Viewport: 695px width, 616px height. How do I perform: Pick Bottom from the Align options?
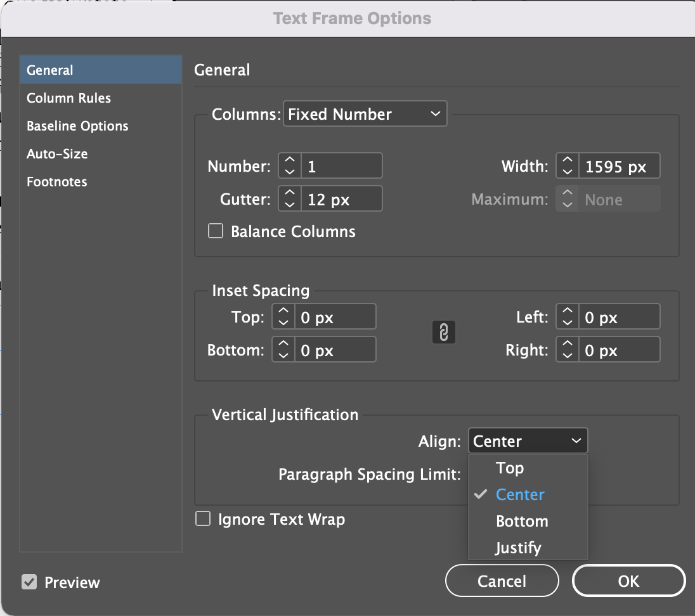tap(522, 521)
